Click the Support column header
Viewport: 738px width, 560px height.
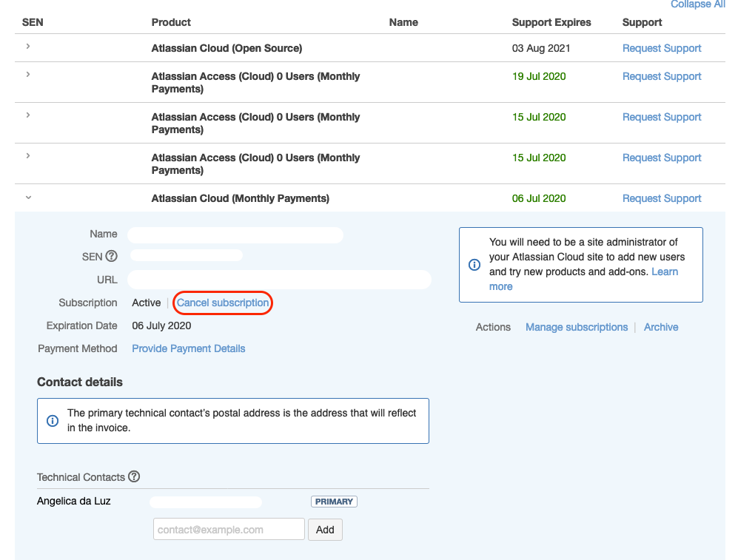click(x=642, y=23)
